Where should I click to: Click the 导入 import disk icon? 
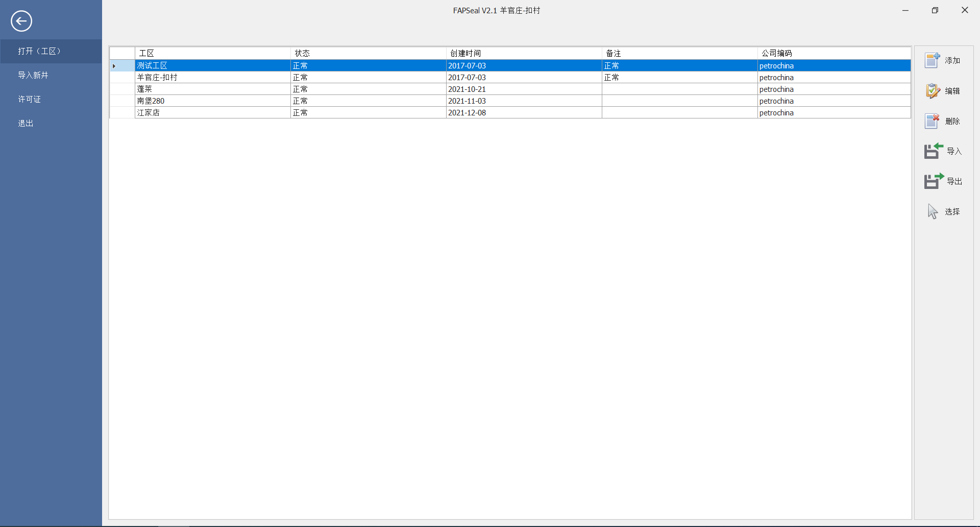click(x=934, y=151)
